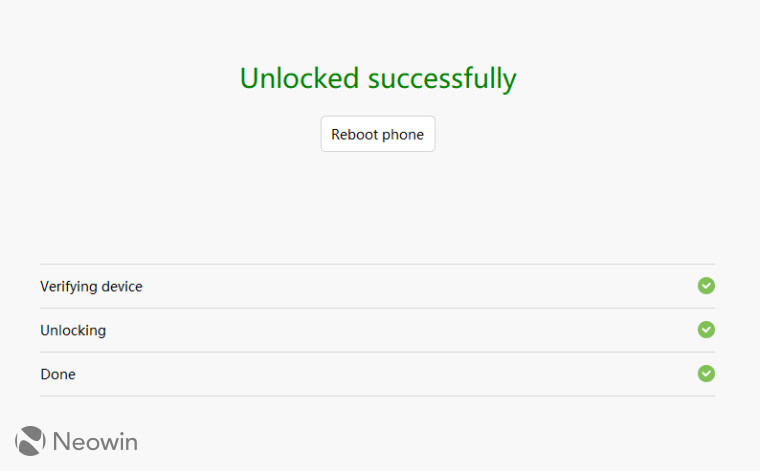Viewport: 760px width, 471px height.
Task: Select the Done step label
Action: (x=58, y=374)
